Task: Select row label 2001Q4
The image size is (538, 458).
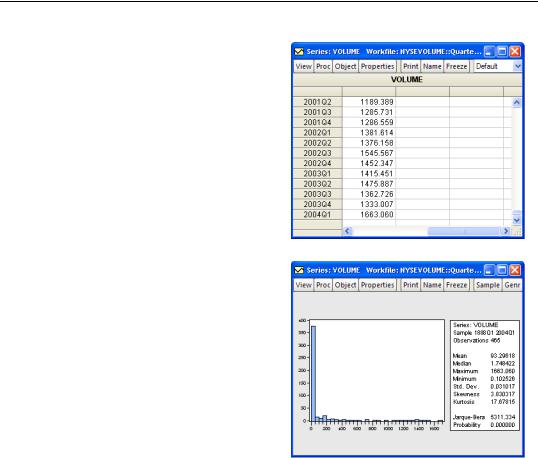Action: point(317,122)
